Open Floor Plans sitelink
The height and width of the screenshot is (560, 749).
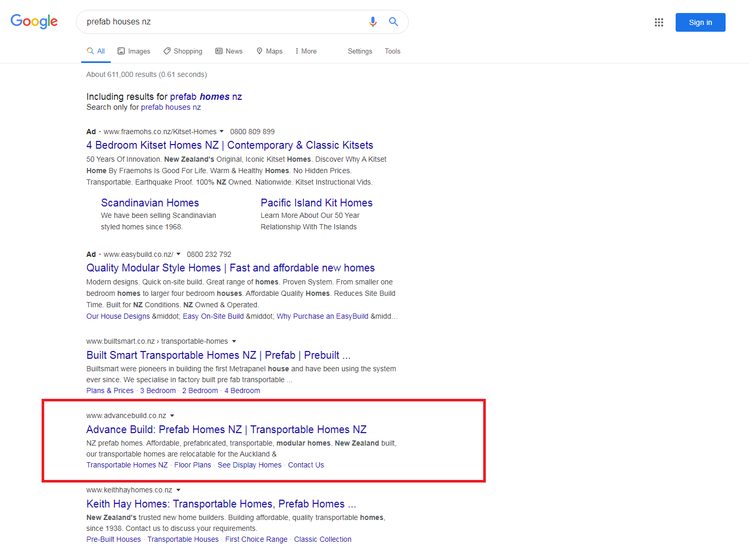click(193, 465)
